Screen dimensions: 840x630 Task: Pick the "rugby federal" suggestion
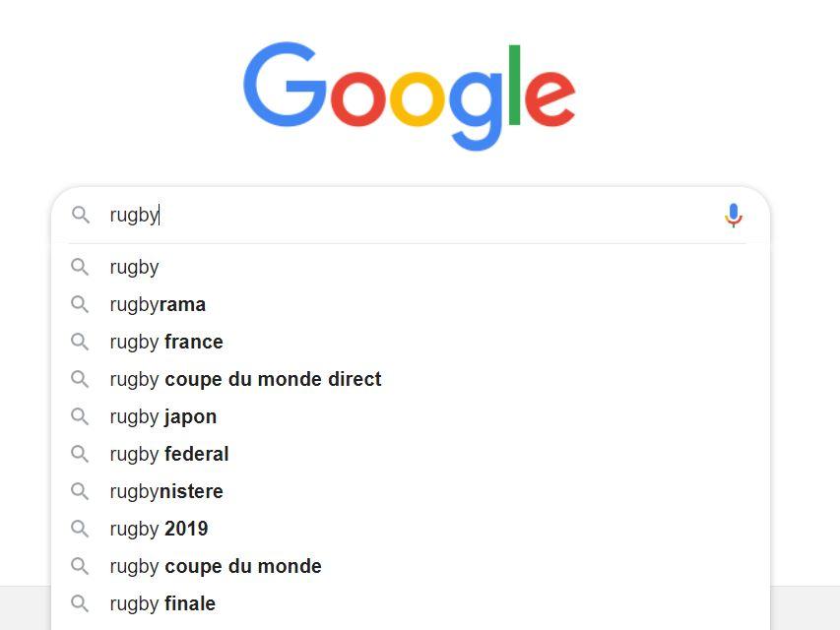[411, 454]
